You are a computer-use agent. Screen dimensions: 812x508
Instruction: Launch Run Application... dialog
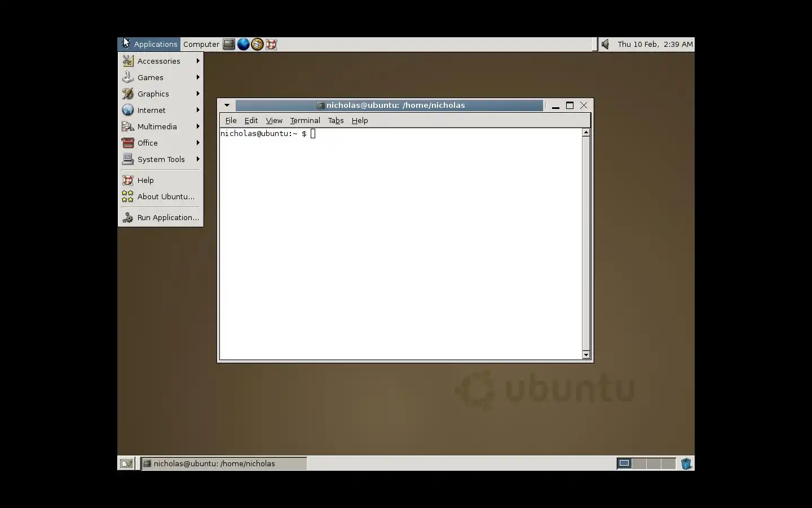(161, 217)
